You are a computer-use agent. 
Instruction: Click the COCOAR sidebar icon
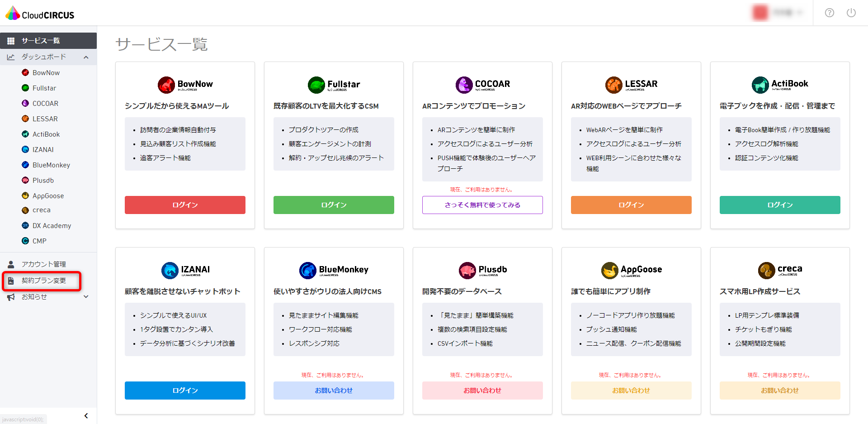pos(25,103)
